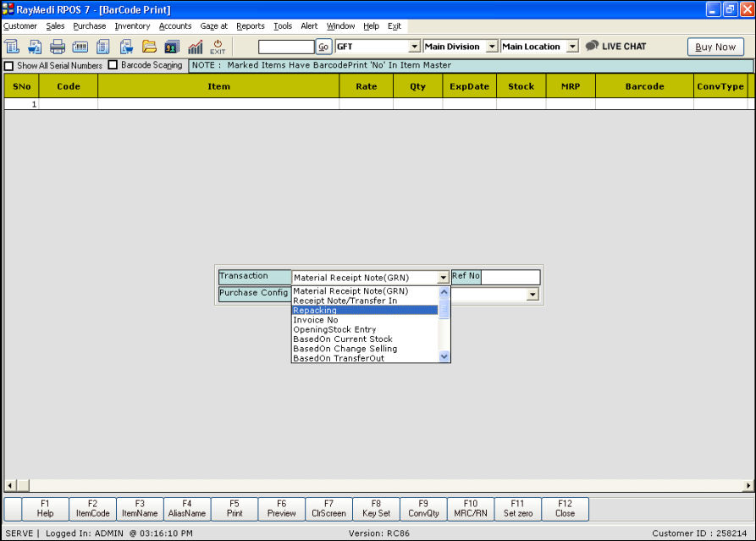Select Material Receipt Note(GRN) list entry
Viewport: 756px width, 541px height.
click(365, 290)
